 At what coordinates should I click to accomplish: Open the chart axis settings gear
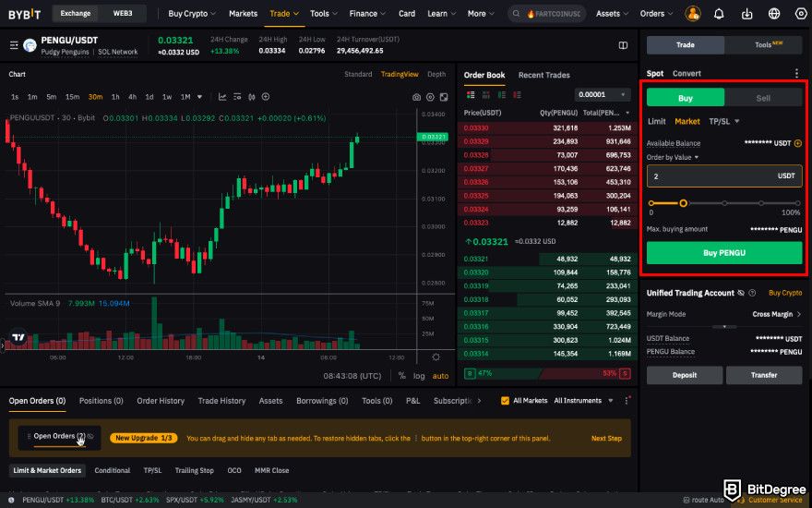click(436, 357)
